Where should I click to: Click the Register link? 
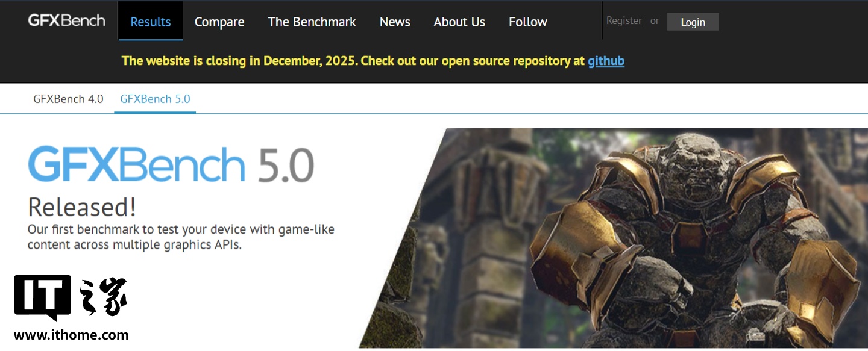point(624,20)
